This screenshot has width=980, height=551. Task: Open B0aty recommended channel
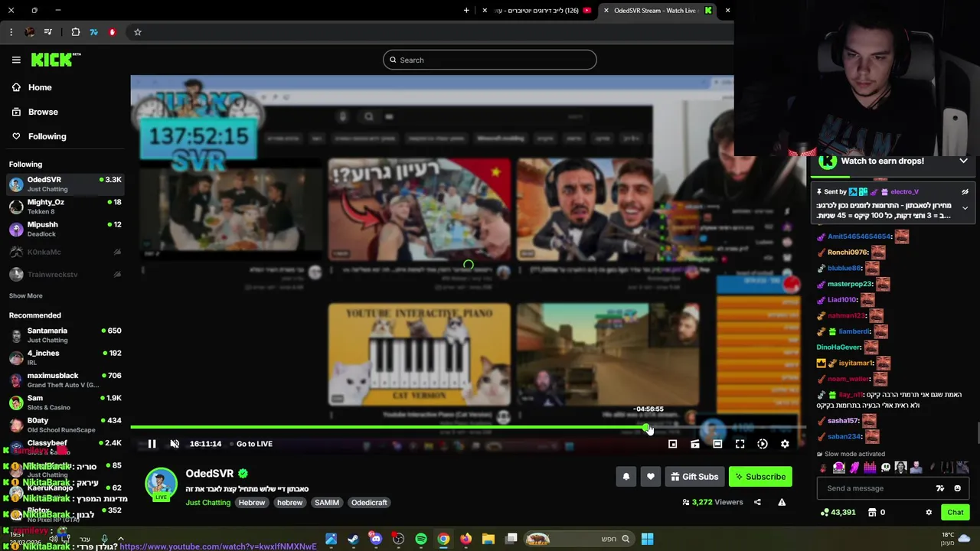click(x=65, y=425)
